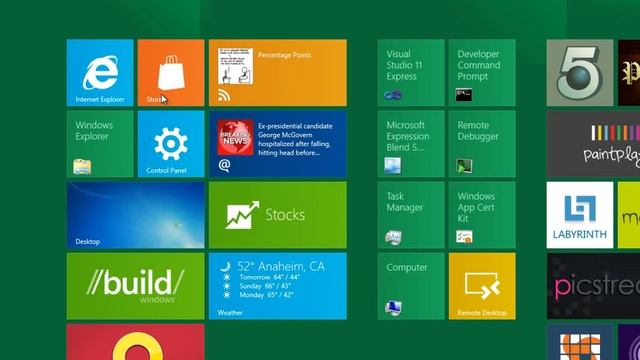
Task: Open the Computer tile
Action: 411,286
